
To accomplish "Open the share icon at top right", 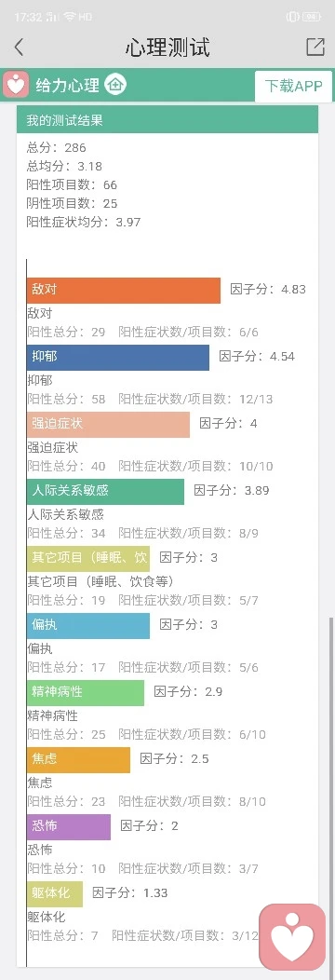I will (315, 47).
